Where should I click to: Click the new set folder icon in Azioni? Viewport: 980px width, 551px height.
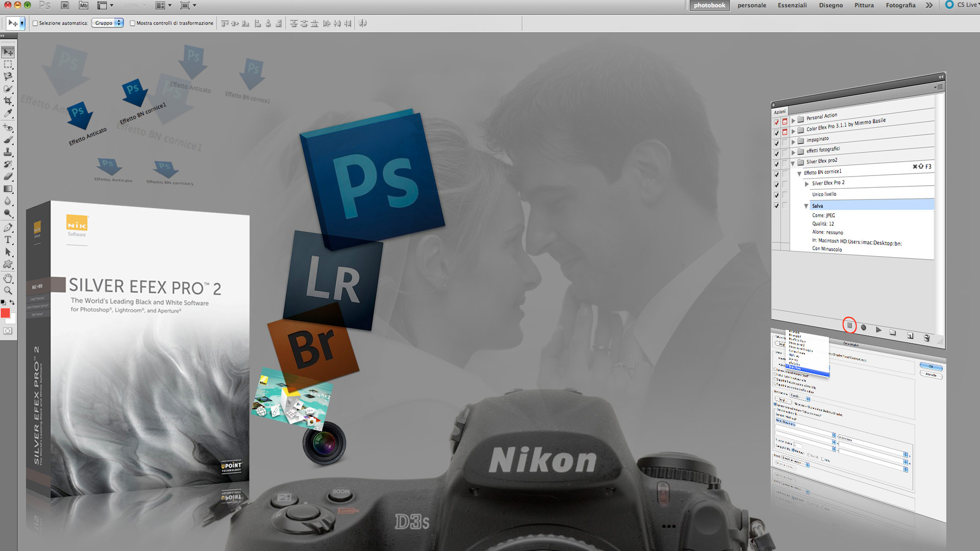pos(893,333)
